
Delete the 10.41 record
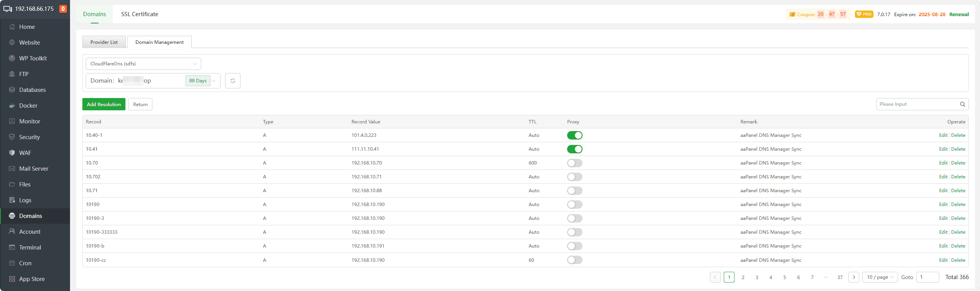coord(958,149)
